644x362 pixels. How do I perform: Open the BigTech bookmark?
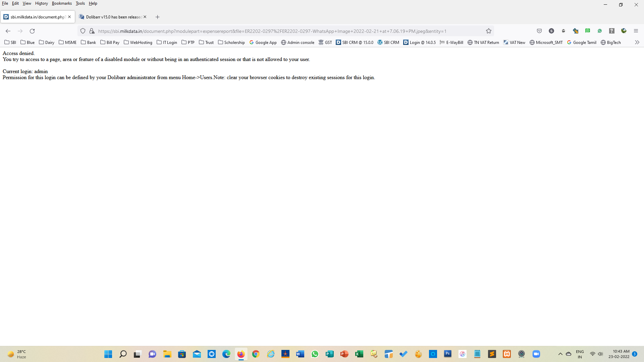[611, 42]
